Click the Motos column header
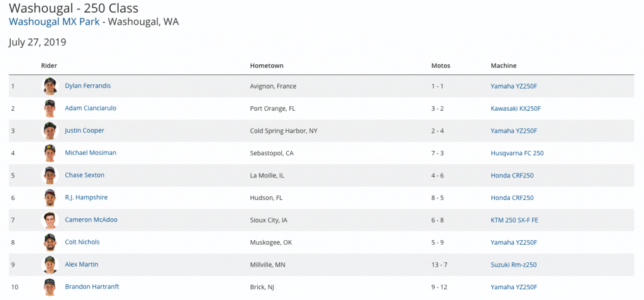644x300 pixels. pos(440,65)
